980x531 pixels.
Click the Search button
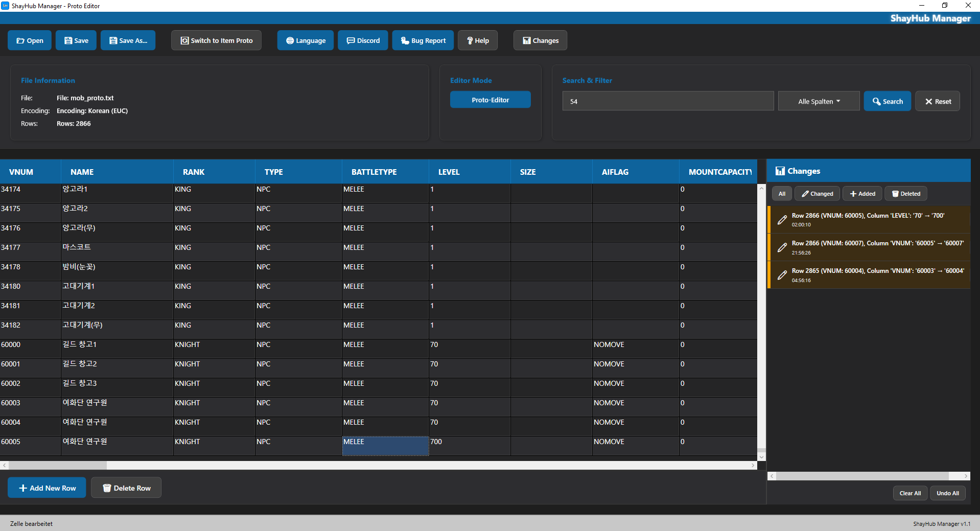tap(887, 101)
